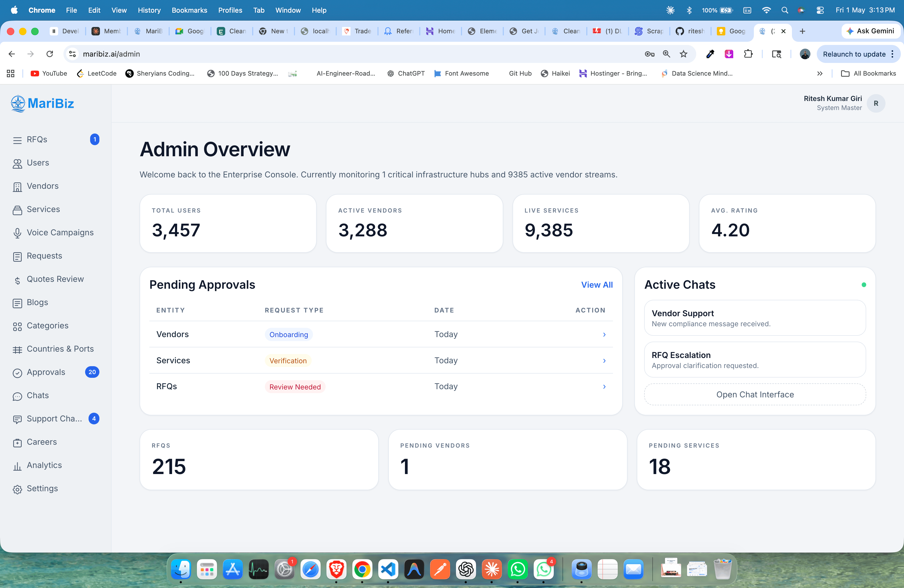Open Users icon in sidebar
The height and width of the screenshot is (588, 904).
[17, 163]
